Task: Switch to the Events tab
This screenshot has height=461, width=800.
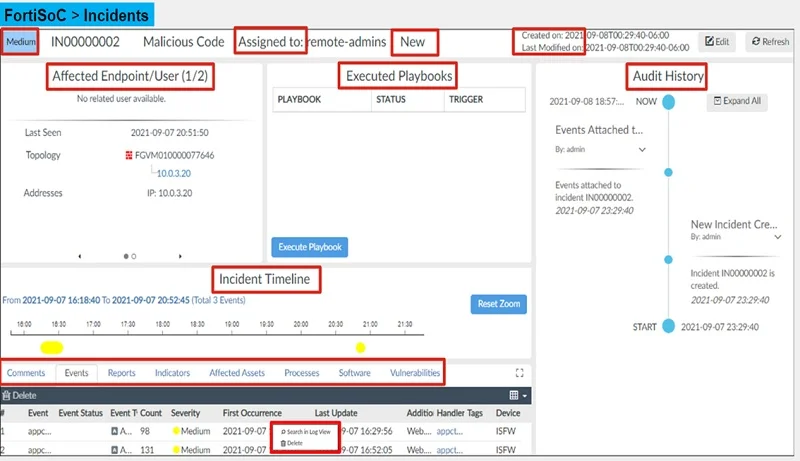Action: pyautogui.click(x=77, y=373)
